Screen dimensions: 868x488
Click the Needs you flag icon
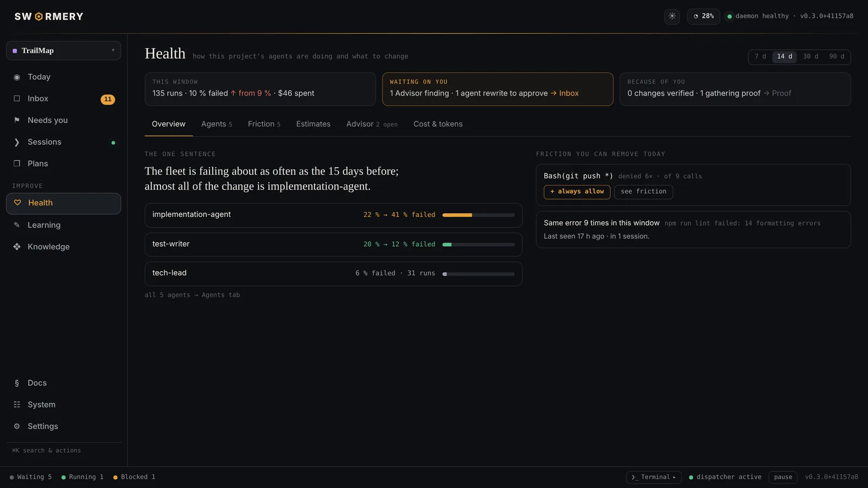tap(17, 120)
